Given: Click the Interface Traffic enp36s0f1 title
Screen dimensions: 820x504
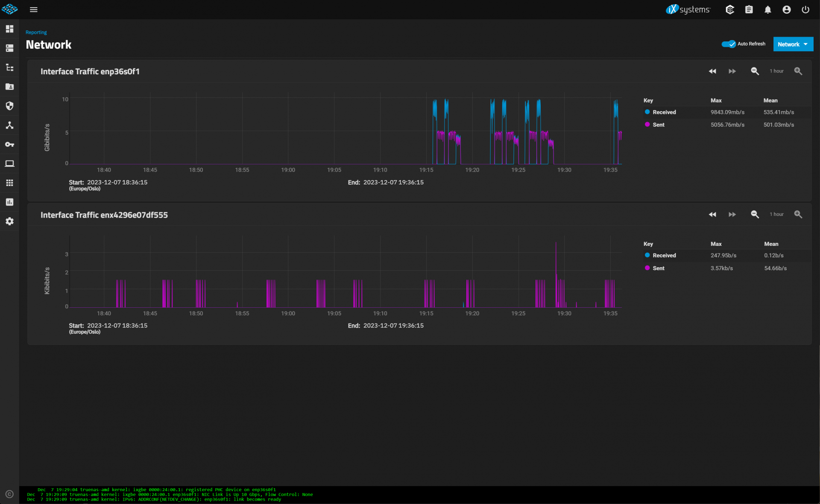Looking at the screenshot, I should tap(90, 72).
